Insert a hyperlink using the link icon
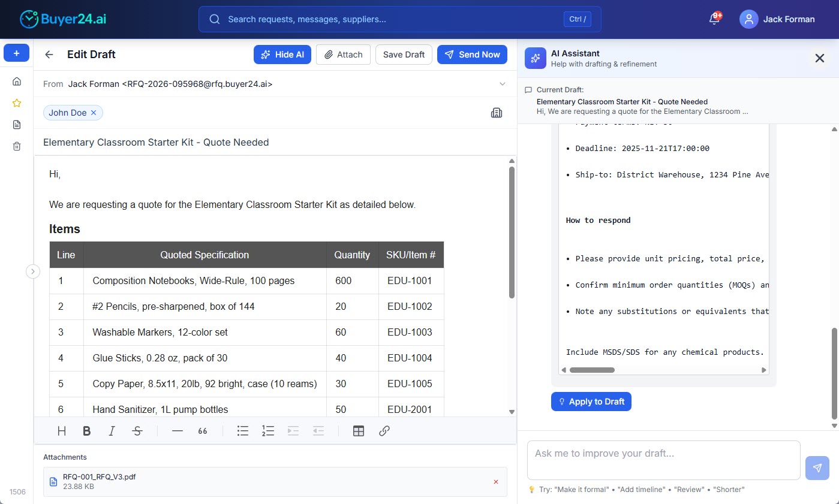The width and height of the screenshot is (839, 504). tap(384, 430)
